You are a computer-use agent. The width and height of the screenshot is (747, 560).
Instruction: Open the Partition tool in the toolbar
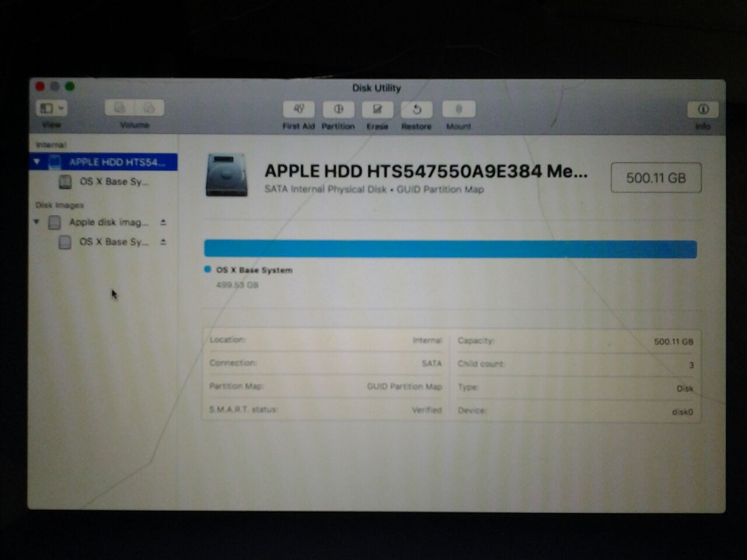338,110
